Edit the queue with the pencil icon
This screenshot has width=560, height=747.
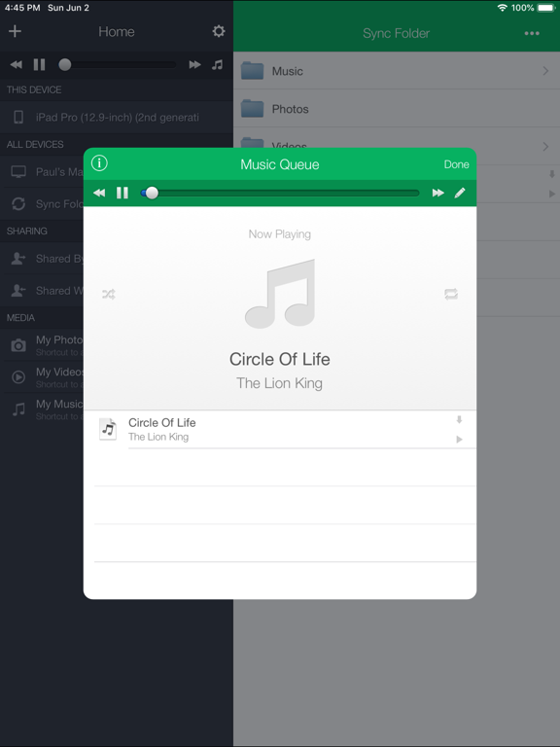click(460, 193)
